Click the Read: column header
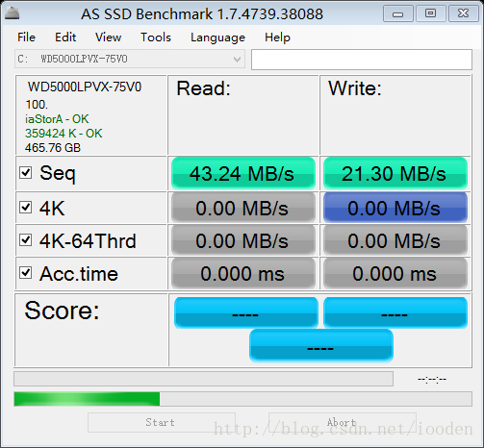The image size is (484, 448). pos(204,88)
